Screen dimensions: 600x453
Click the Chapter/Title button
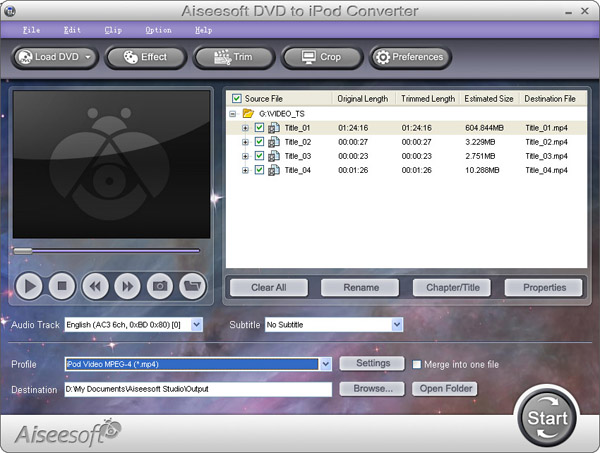[x=452, y=288]
